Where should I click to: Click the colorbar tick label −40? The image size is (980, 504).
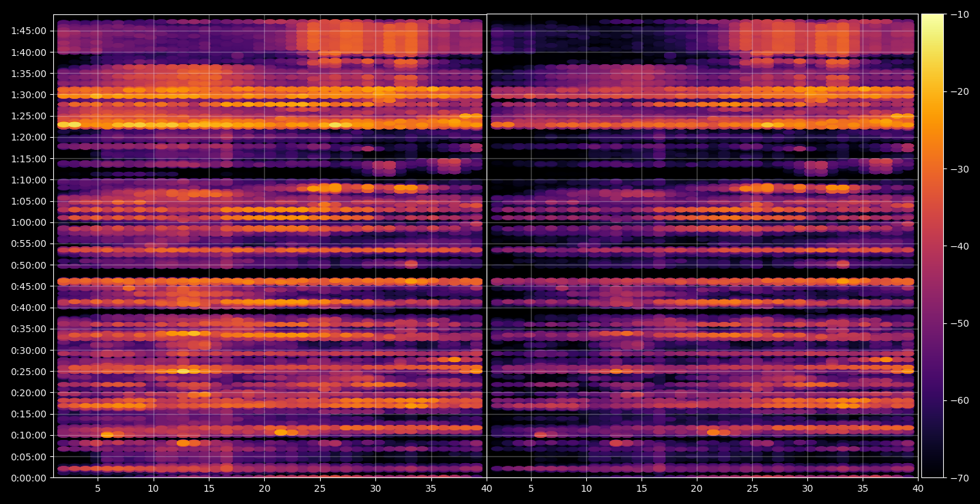click(960, 246)
